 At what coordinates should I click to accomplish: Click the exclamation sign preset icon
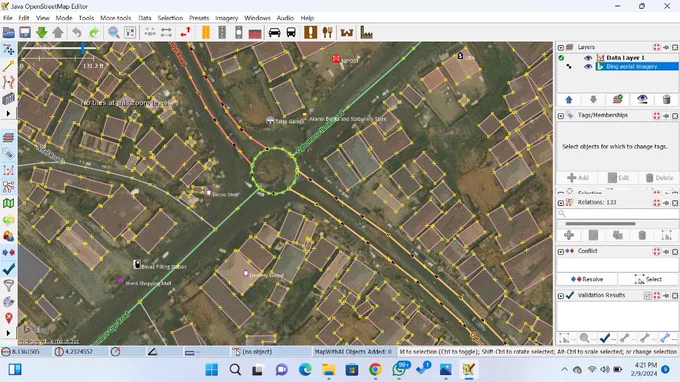click(311, 33)
